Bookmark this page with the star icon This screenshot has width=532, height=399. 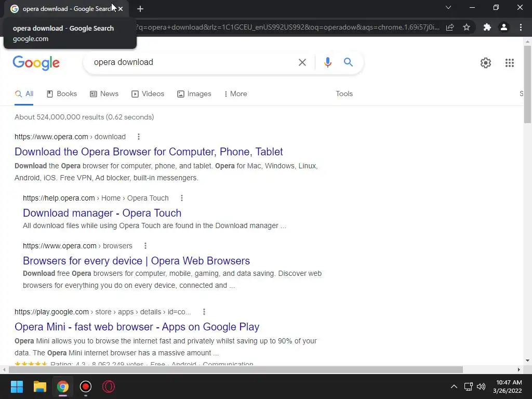[x=467, y=27]
